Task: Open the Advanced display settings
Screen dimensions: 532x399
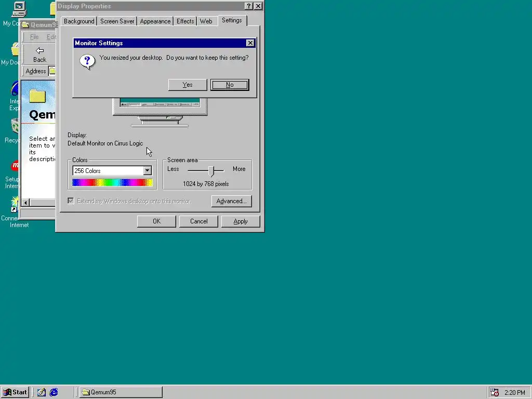Action: coord(231,201)
